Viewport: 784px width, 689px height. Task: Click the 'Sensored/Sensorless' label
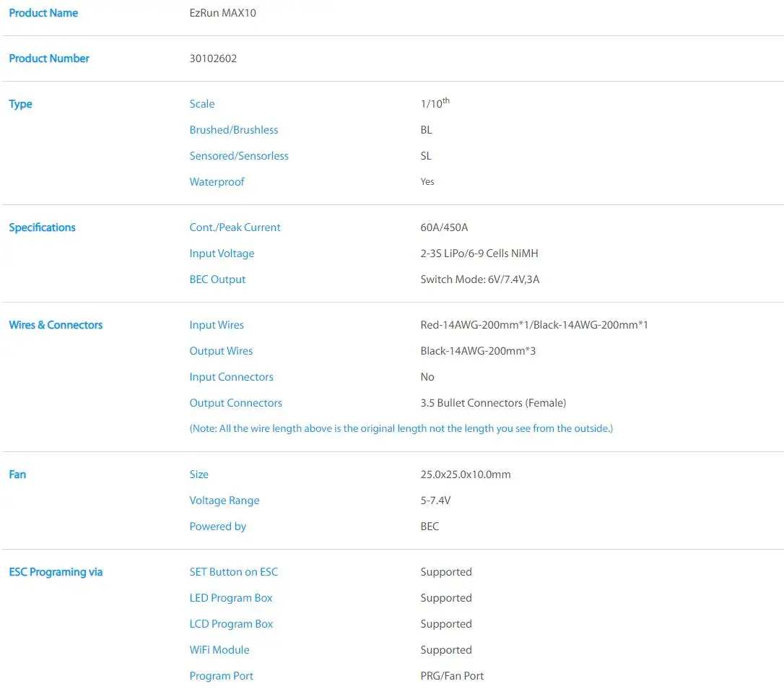(239, 156)
